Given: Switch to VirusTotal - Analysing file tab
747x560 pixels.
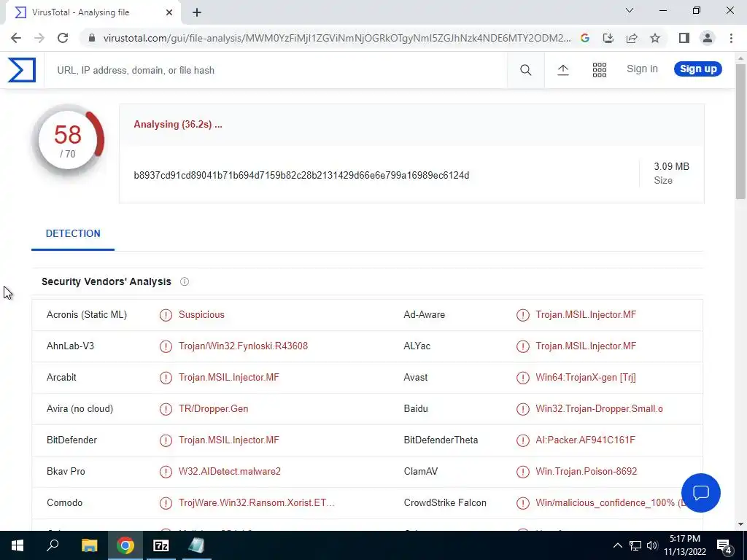Looking at the screenshot, I should click(x=92, y=12).
